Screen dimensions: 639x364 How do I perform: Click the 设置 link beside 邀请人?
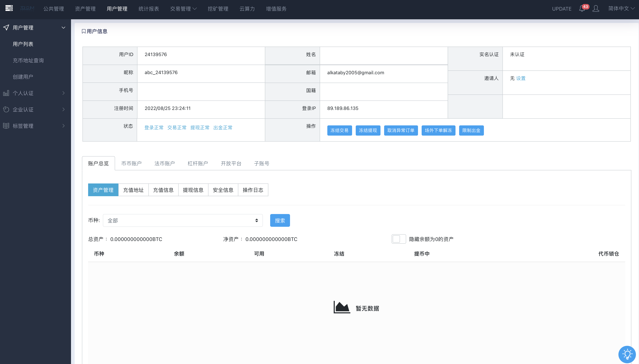(521, 78)
